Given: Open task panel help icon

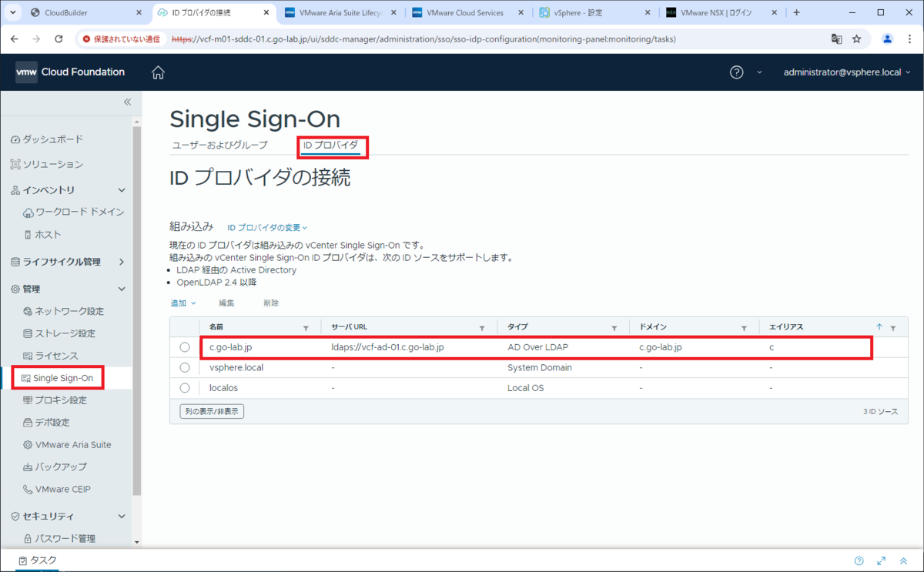Looking at the screenshot, I should point(859,560).
